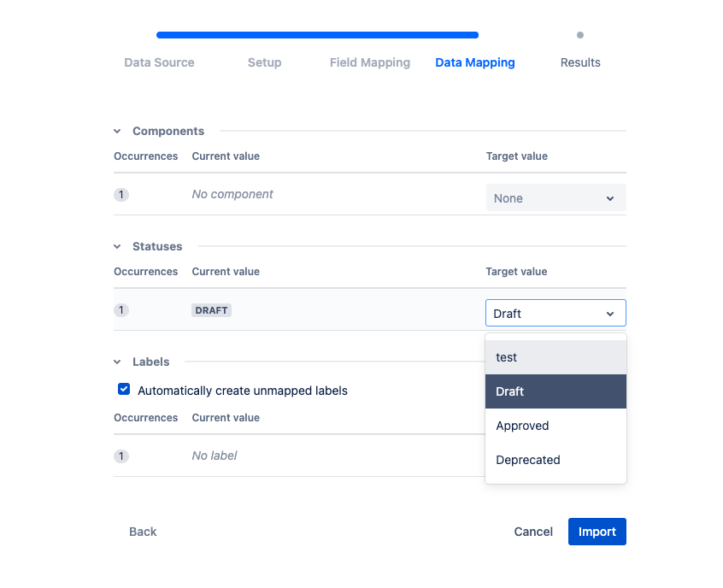Collapse the Components section chevron
This screenshot has height=588, width=723.
118,132
